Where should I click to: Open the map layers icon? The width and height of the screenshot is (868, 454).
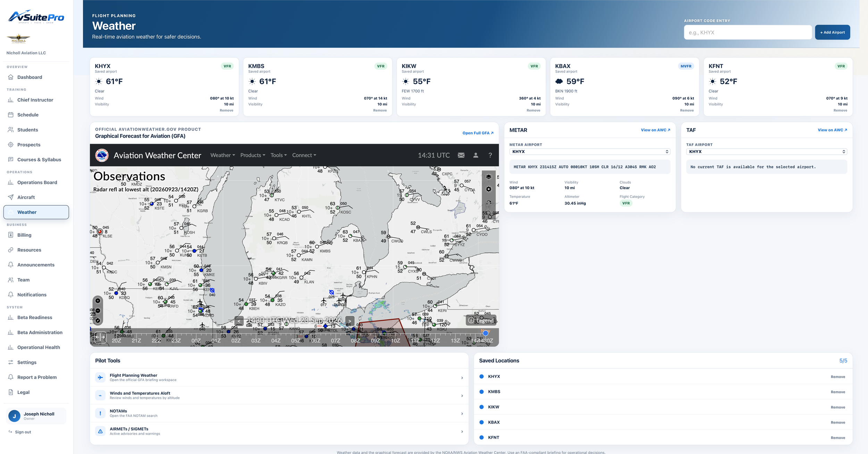pos(489,177)
